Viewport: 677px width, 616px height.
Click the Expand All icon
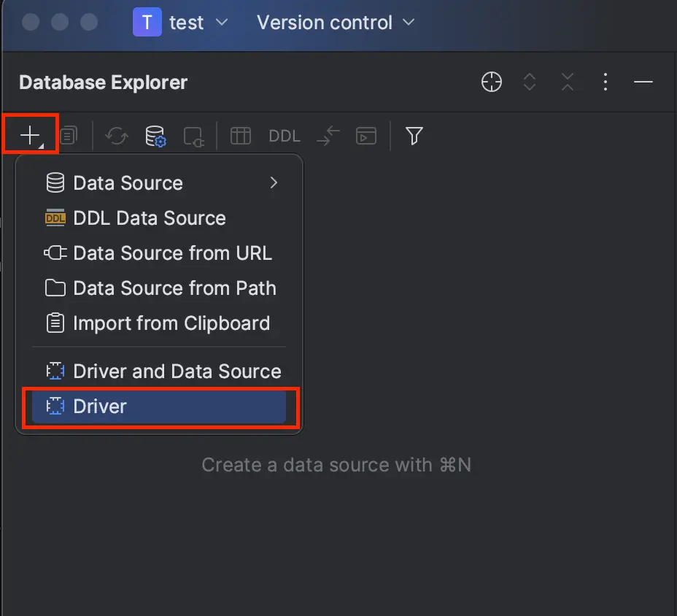click(530, 82)
